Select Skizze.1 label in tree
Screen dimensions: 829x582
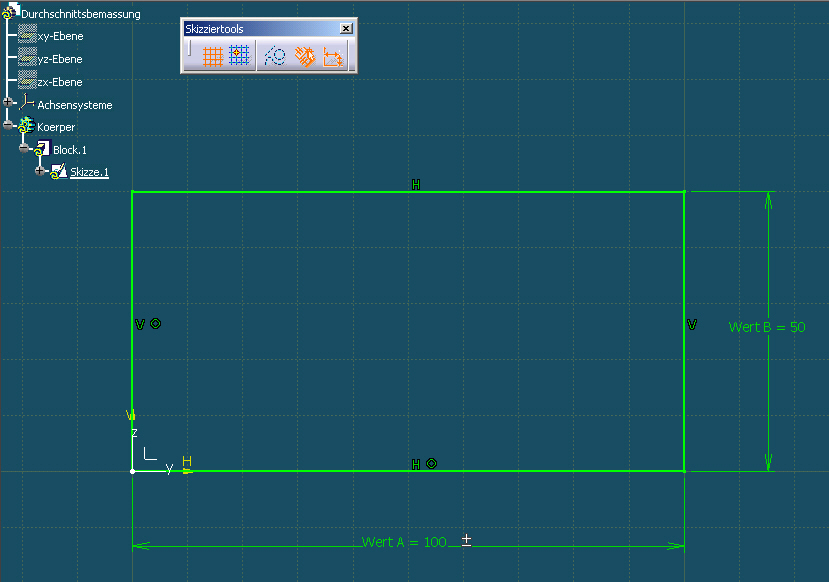pos(89,172)
